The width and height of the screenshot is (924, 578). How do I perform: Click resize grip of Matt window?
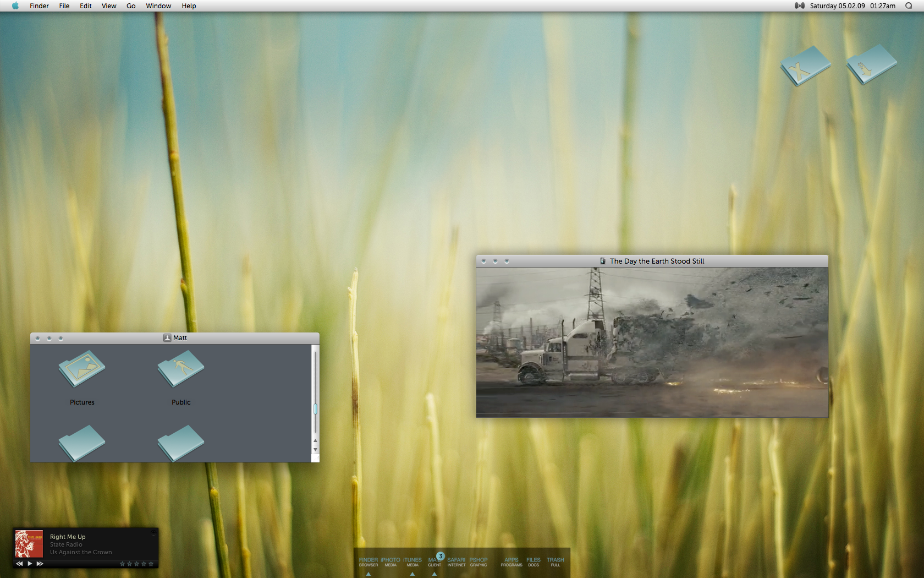(x=316, y=459)
